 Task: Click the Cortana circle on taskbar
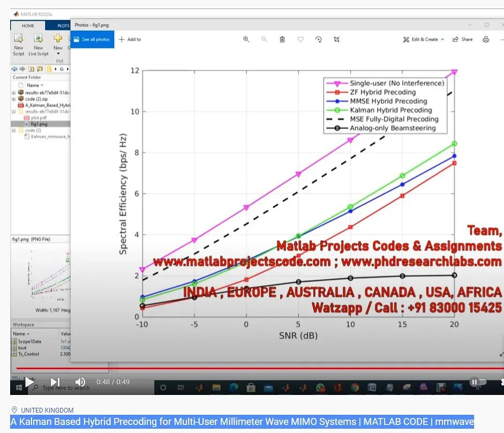163,387
